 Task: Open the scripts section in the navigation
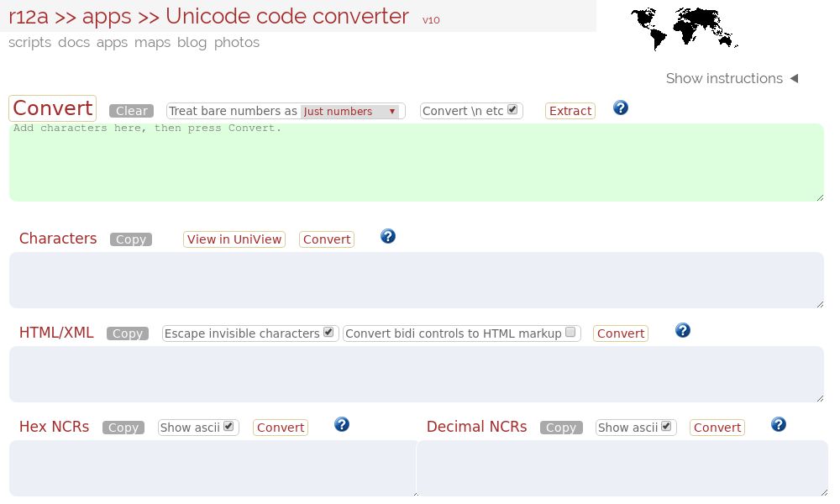coord(29,42)
